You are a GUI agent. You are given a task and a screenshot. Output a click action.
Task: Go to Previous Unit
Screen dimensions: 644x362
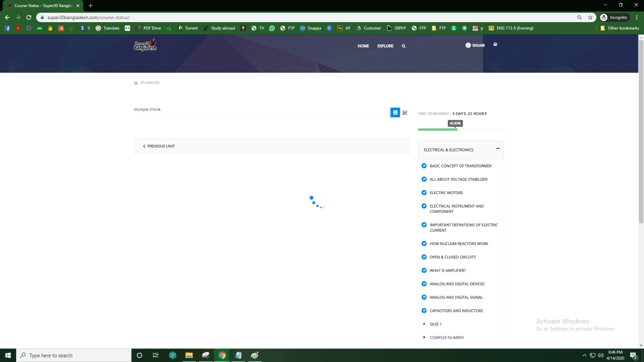tap(159, 146)
